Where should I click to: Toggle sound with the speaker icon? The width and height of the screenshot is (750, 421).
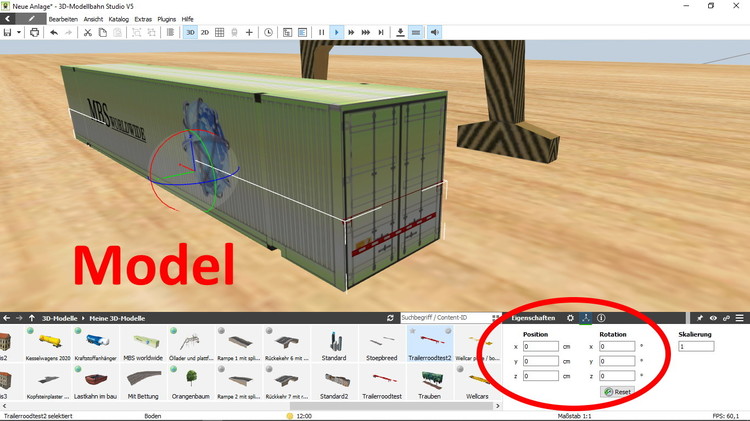point(434,33)
